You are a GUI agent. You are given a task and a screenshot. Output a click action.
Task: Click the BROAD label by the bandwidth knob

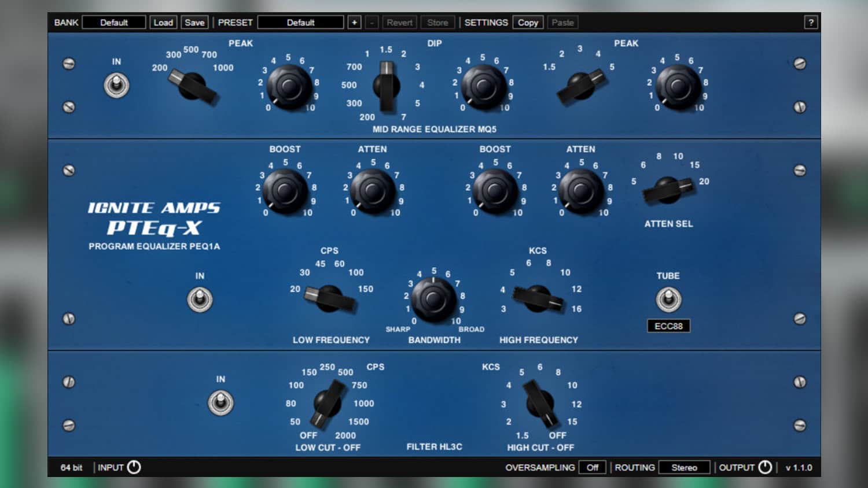(x=472, y=329)
